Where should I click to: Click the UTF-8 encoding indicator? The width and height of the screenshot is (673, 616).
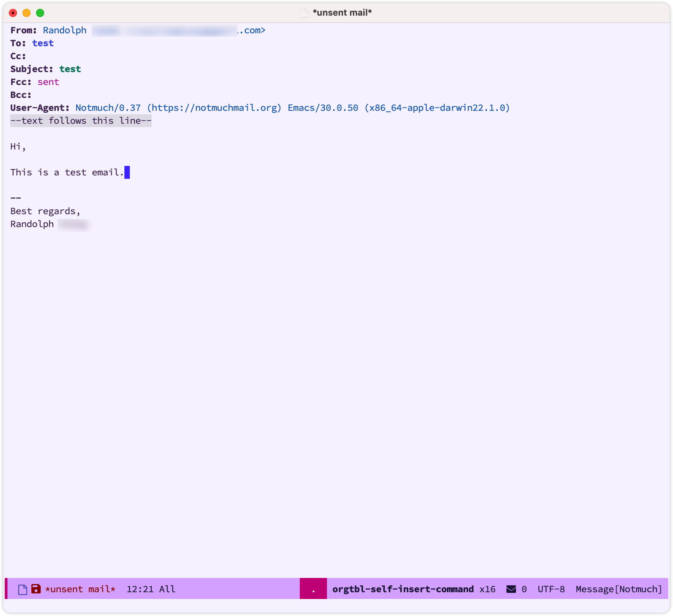coord(551,589)
